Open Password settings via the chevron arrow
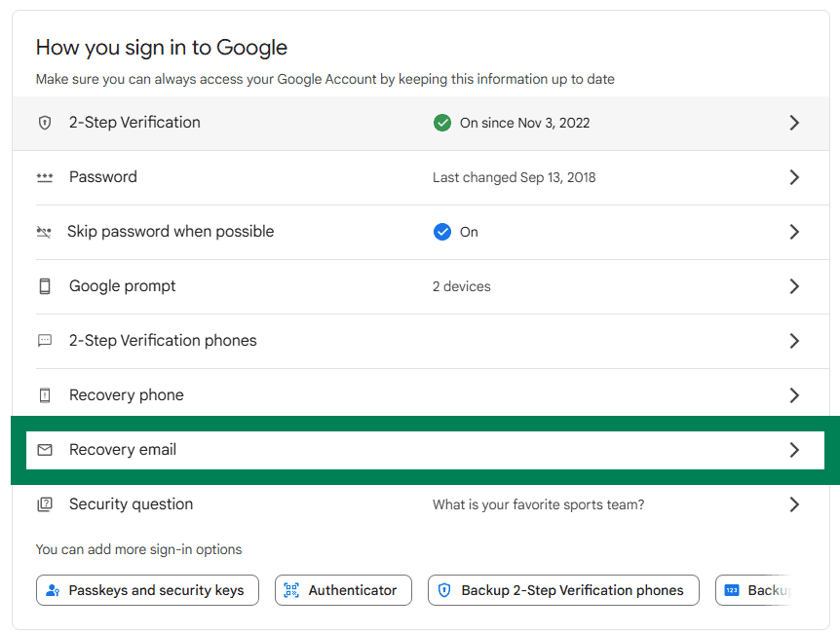The height and width of the screenshot is (633, 840). click(794, 177)
